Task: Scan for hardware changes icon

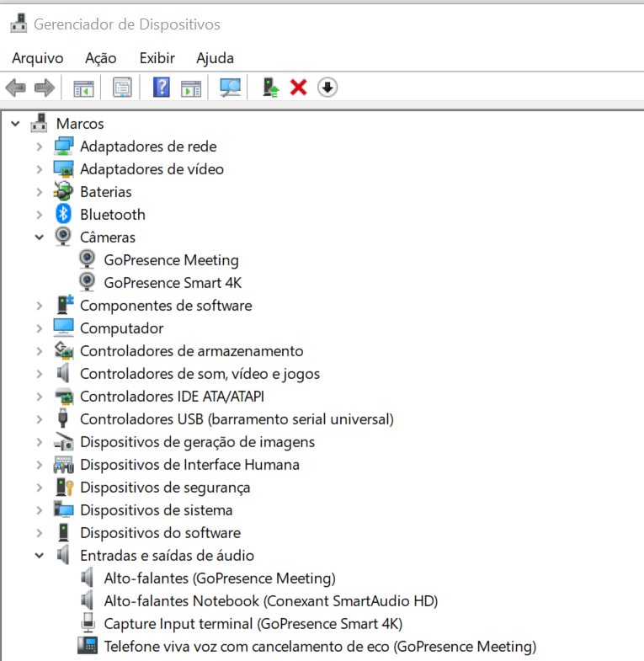Action: click(230, 88)
